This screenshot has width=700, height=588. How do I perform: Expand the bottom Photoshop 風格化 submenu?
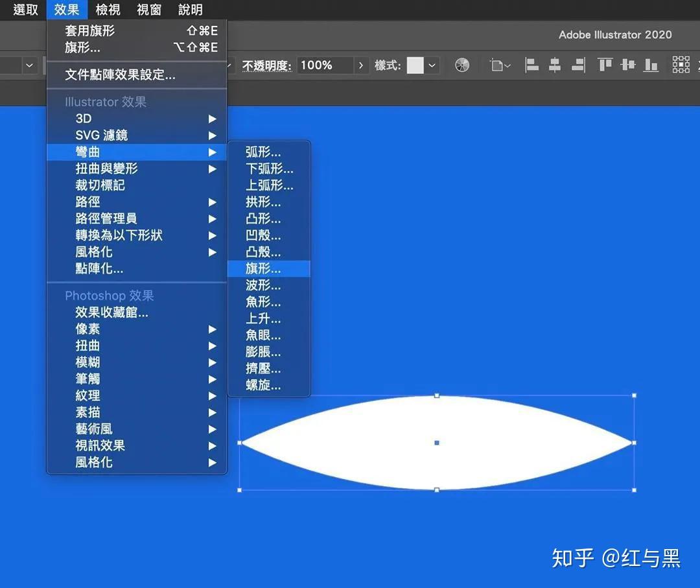coord(137,462)
